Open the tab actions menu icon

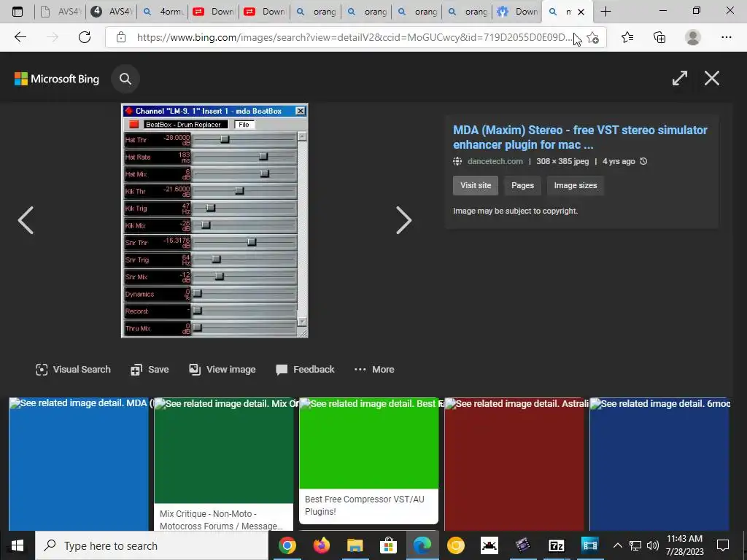click(18, 12)
